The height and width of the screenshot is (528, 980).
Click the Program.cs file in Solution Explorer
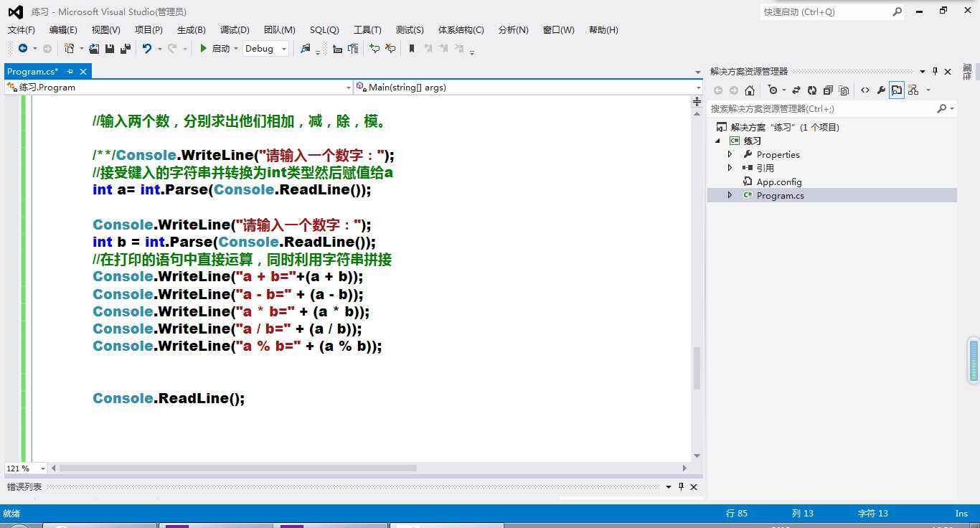(x=780, y=195)
